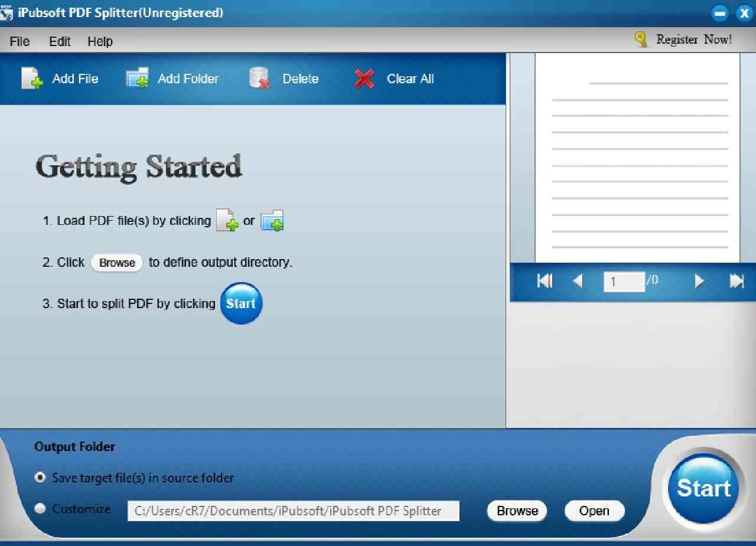Close the PDF Splitter window
Image resolution: width=756 pixels, height=546 pixels.
(745, 13)
